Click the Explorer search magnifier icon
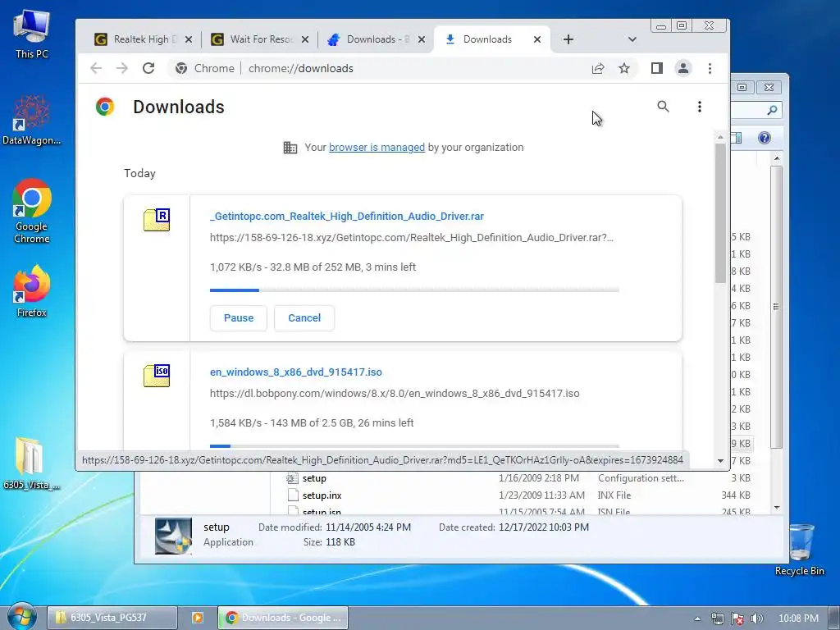This screenshot has width=840, height=630. pos(772,110)
